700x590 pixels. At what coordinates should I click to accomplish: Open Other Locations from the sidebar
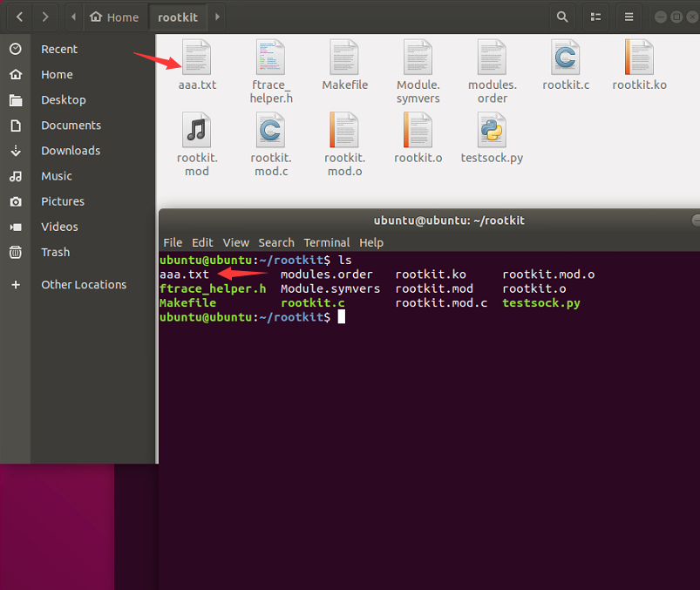pyautogui.click(x=83, y=284)
